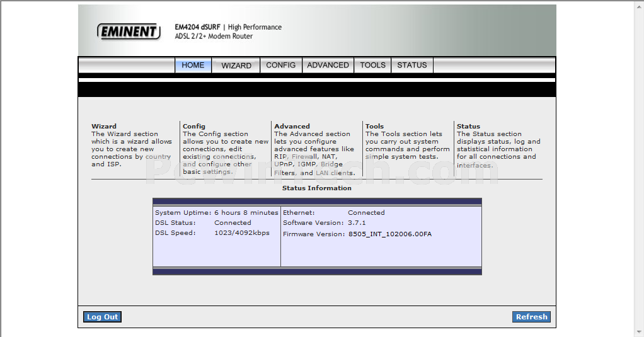Select the System Uptime value '6 hours 8 minutes'
Image resolution: width=644 pixels, height=337 pixels.
pyautogui.click(x=246, y=213)
